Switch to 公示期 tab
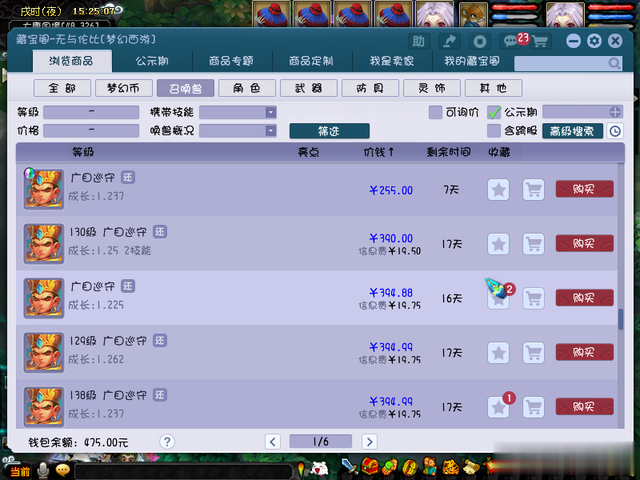The image size is (640, 480). tap(152, 61)
